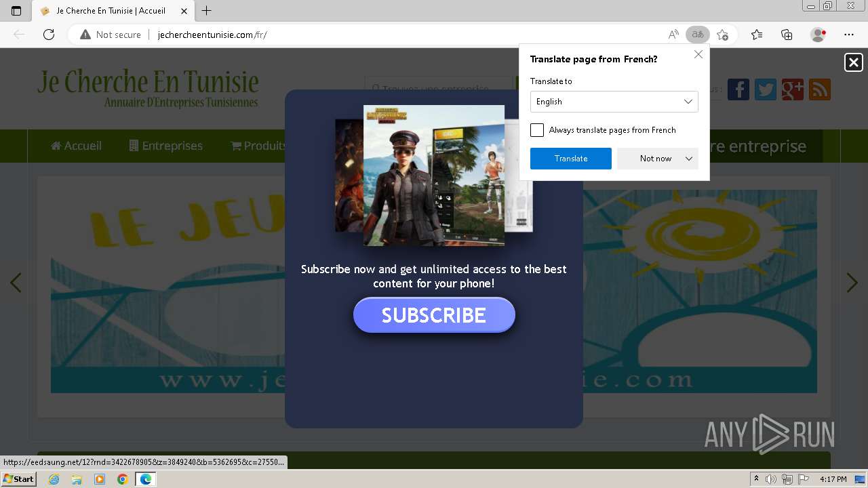Click the SUBSCRIBE button in ad

tap(434, 315)
